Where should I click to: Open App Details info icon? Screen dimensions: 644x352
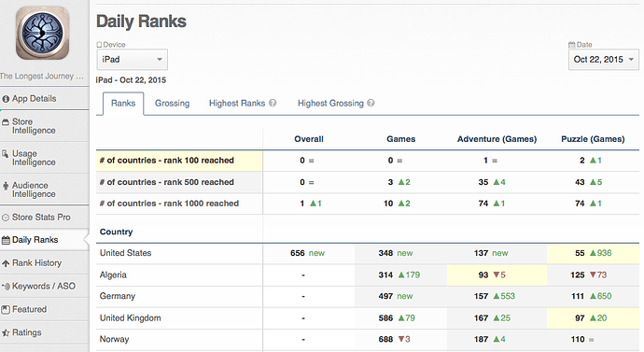click(6, 99)
